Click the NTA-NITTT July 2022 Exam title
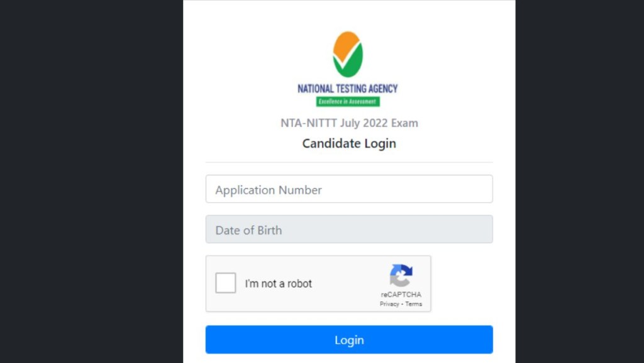The height and width of the screenshot is (363, 644). (x=350, y=123)
